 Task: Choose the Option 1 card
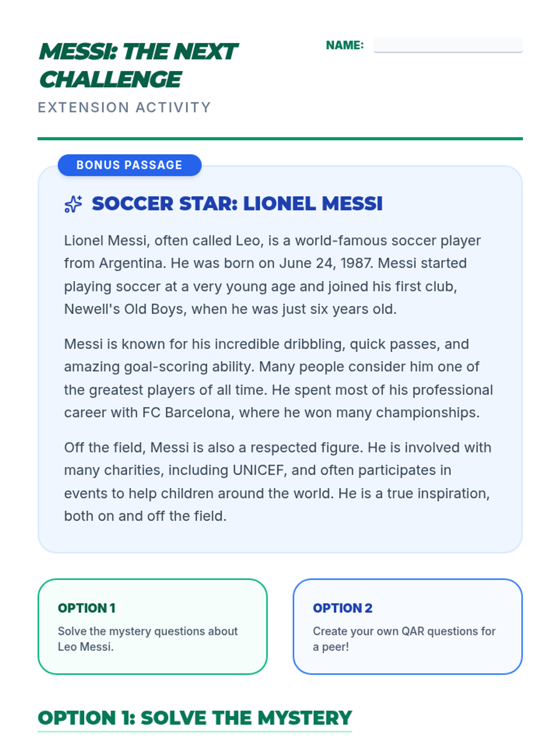click(x=152, y=626)
